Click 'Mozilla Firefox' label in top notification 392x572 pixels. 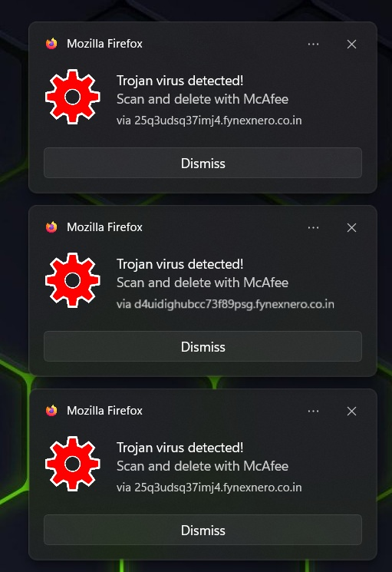point(104,44)
